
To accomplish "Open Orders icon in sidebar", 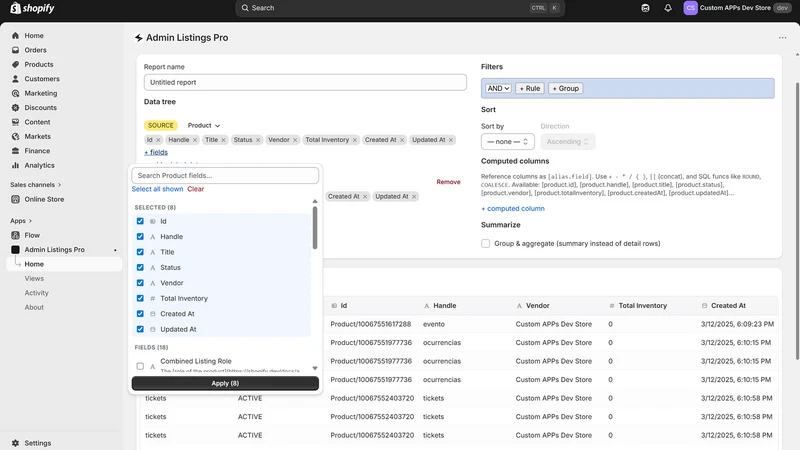I will tap(15, 50).
